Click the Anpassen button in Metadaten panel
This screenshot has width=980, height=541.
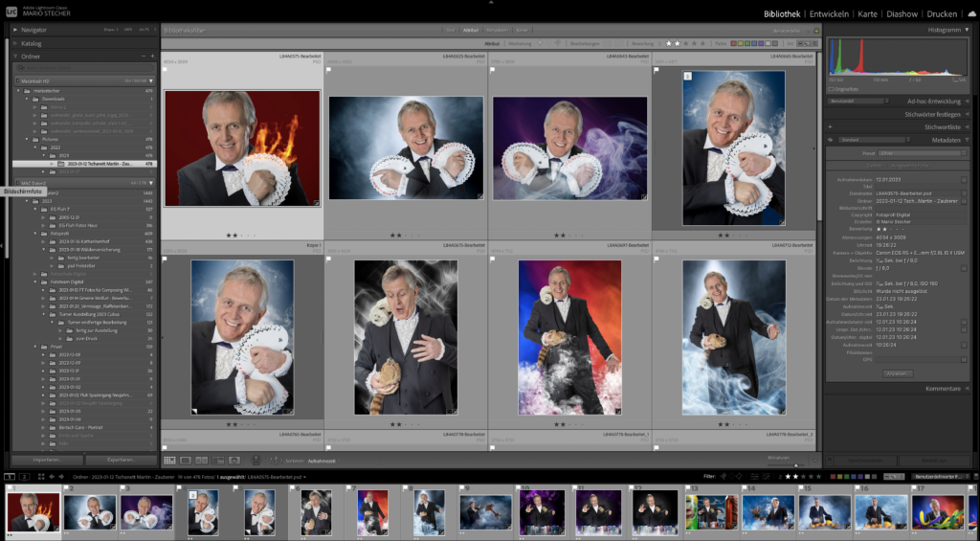pos(898,373)
